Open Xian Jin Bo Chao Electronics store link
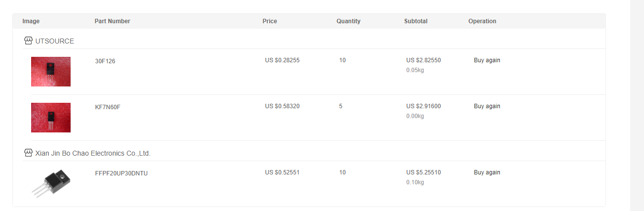This screenshot has width=644, height=211. [93, 153]
